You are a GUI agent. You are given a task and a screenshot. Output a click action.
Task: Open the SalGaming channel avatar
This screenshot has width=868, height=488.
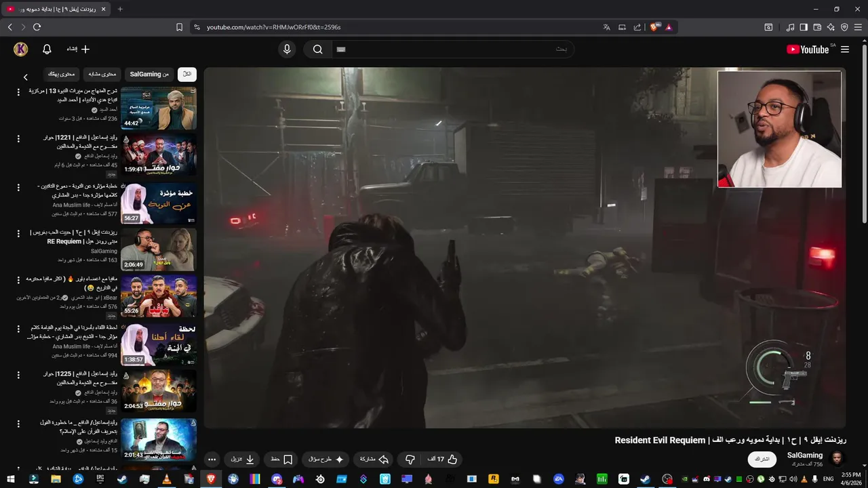[x=838, y=458]
